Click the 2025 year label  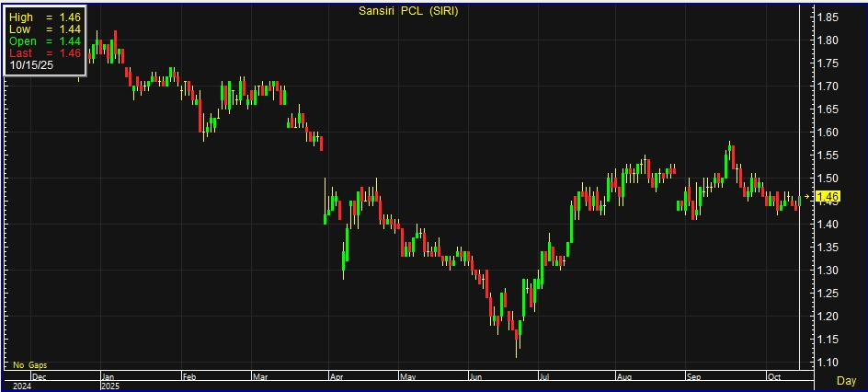click(111, 386)
